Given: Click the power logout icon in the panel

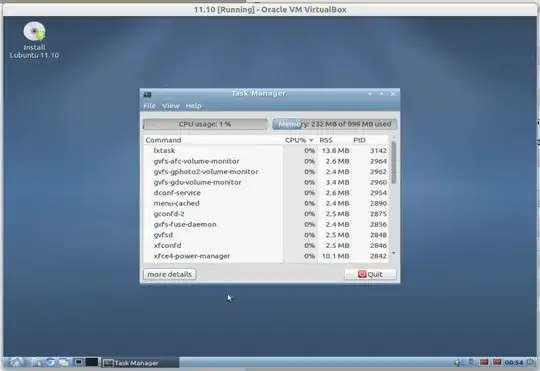Looking at the screenshot, I should [530, 362].
